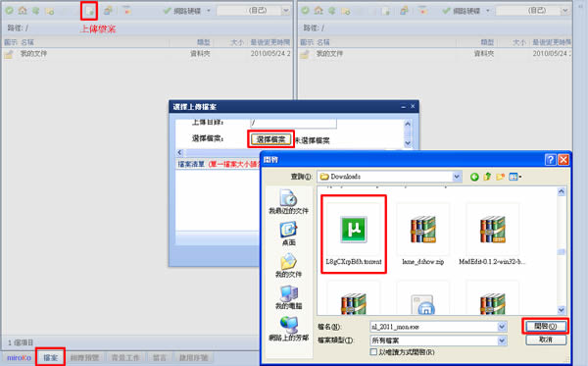The width and height of the screenshot is (588, 366).
Task: Create a new folder in the open dialog
Action: click(x=500, y=177)
